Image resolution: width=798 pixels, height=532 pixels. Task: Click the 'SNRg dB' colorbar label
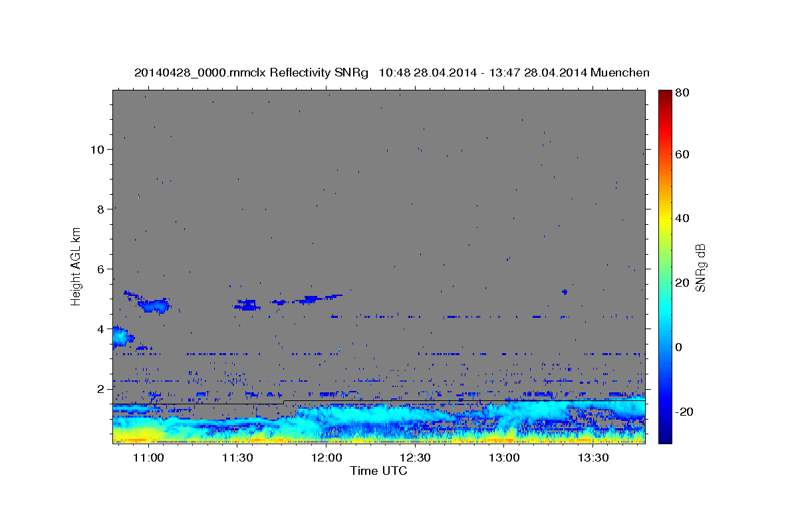(700, 267)
